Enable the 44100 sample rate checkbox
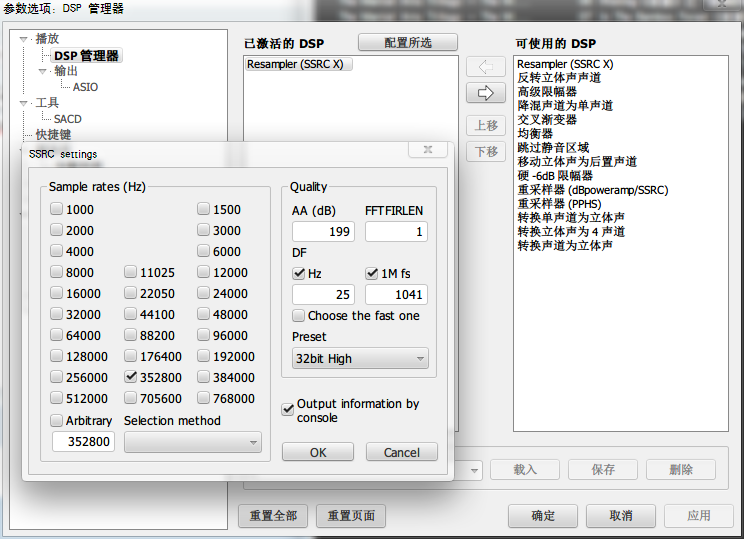 click(132, 314)
